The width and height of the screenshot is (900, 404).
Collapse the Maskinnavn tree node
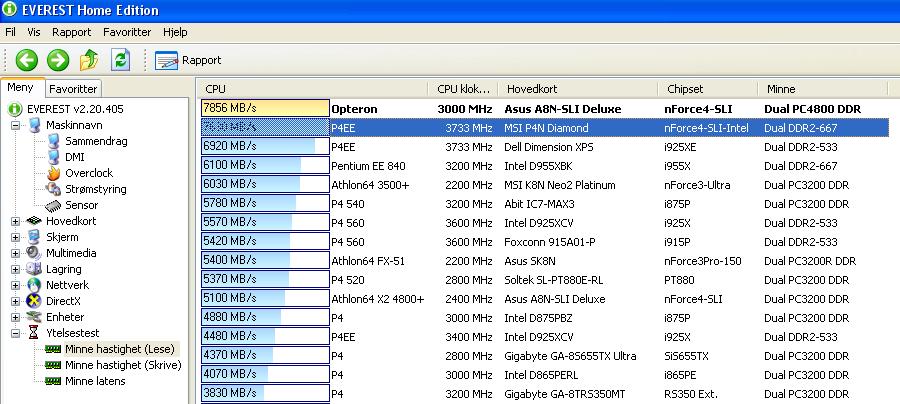[15, 125]
